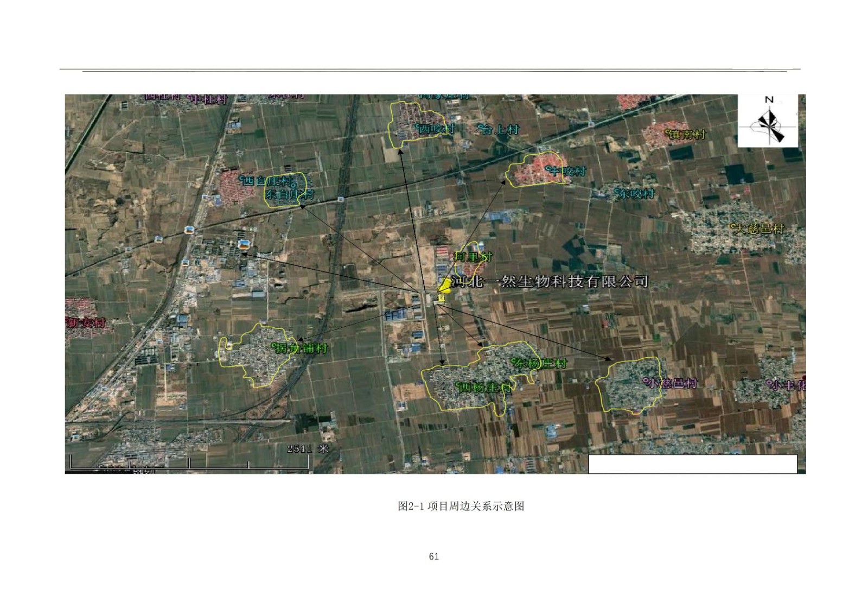The height and width of the screenshot is (614, 868).
Task: Click the place marker beside 小慈邑村
Action: [x=646, y=381]
